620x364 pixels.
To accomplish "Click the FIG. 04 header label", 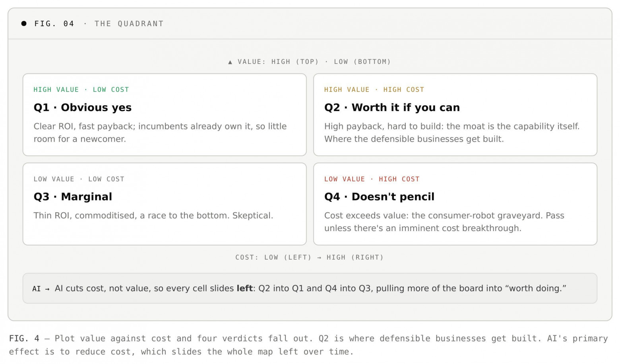I will (54, 23).
